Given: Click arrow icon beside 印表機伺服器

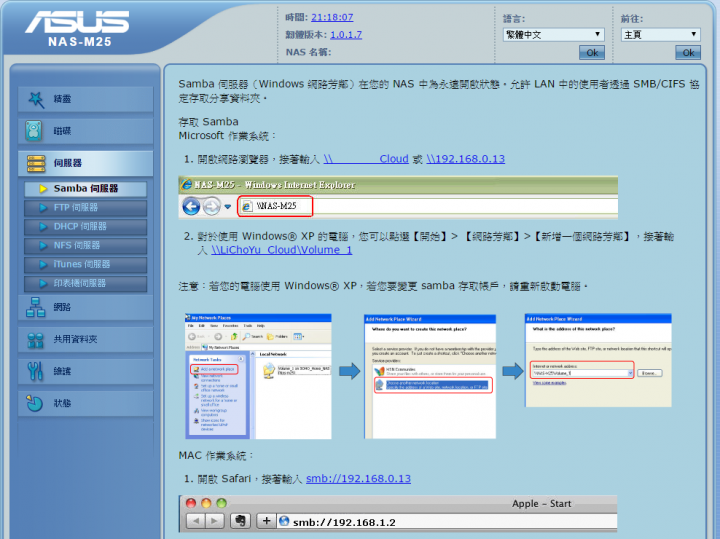Looking at the screenshot, I should 43,284.
